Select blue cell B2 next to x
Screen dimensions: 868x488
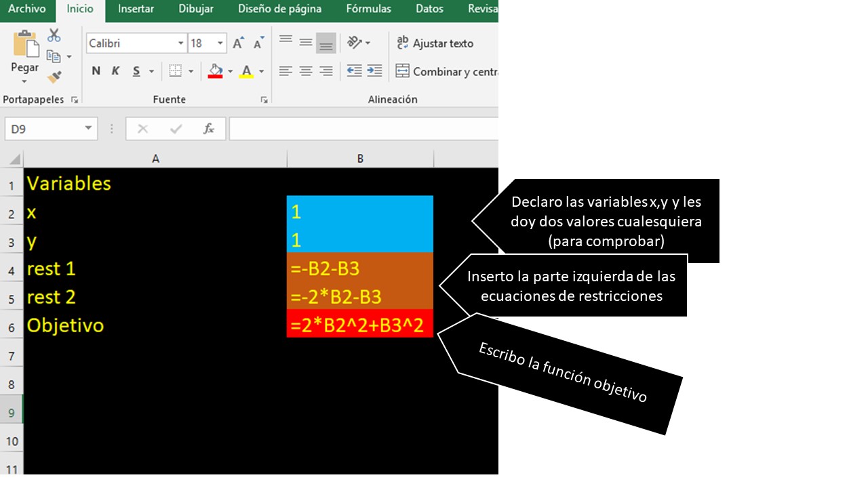[360, 210]
